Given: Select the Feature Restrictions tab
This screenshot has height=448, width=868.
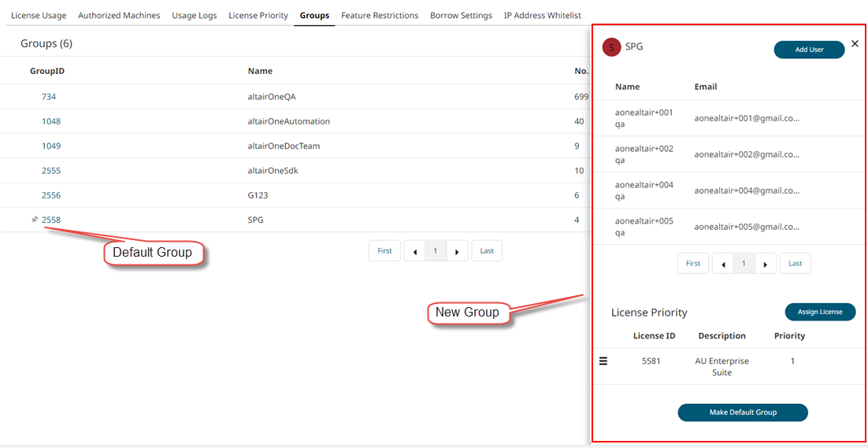Looking at the screenshot, I should (x=380, y=15).
